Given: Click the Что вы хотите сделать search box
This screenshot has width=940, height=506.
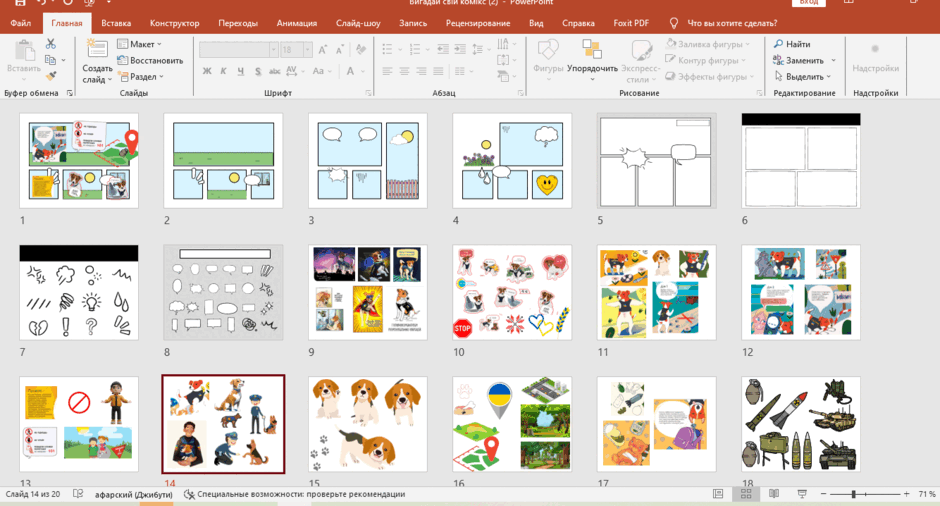Looking at the screenshot, I should coord(732,23).
